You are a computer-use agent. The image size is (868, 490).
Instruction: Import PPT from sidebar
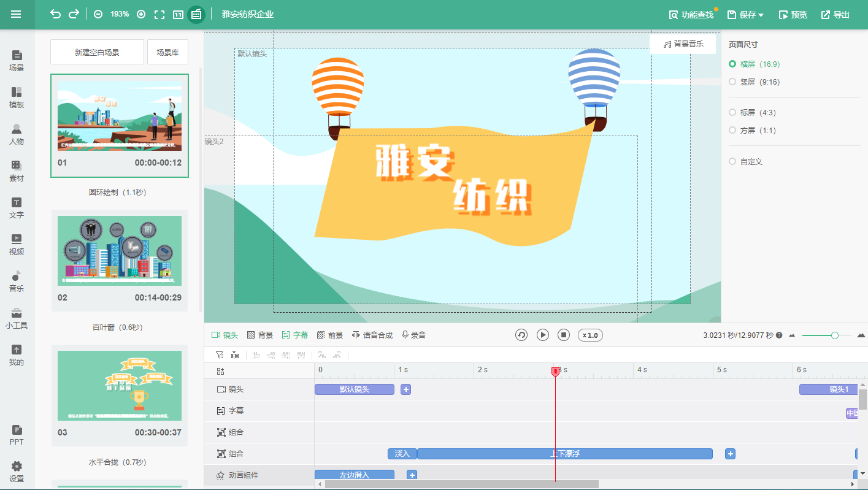click(17, 435)
